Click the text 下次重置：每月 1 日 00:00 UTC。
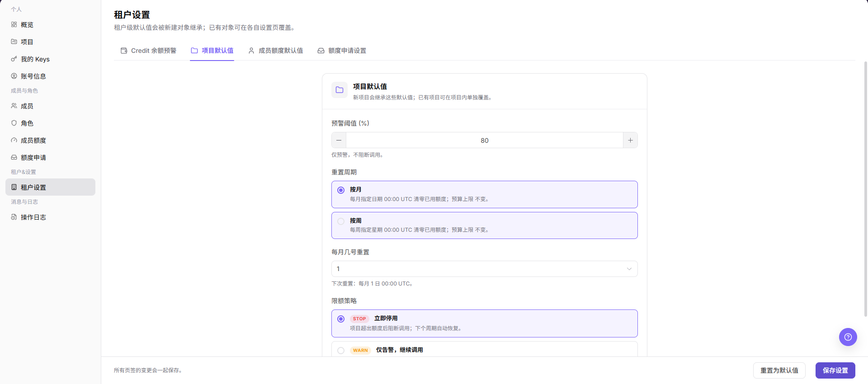 click(373, 284)
